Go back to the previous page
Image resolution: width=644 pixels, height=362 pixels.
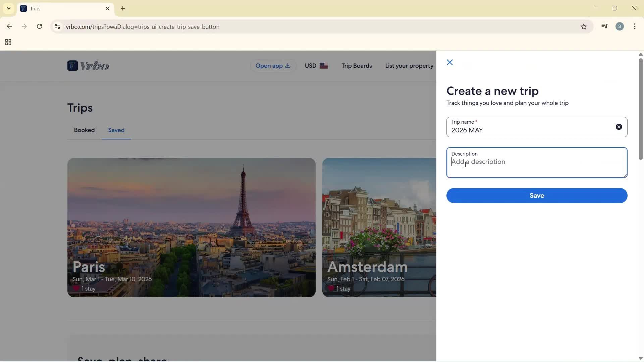(9, 26)
